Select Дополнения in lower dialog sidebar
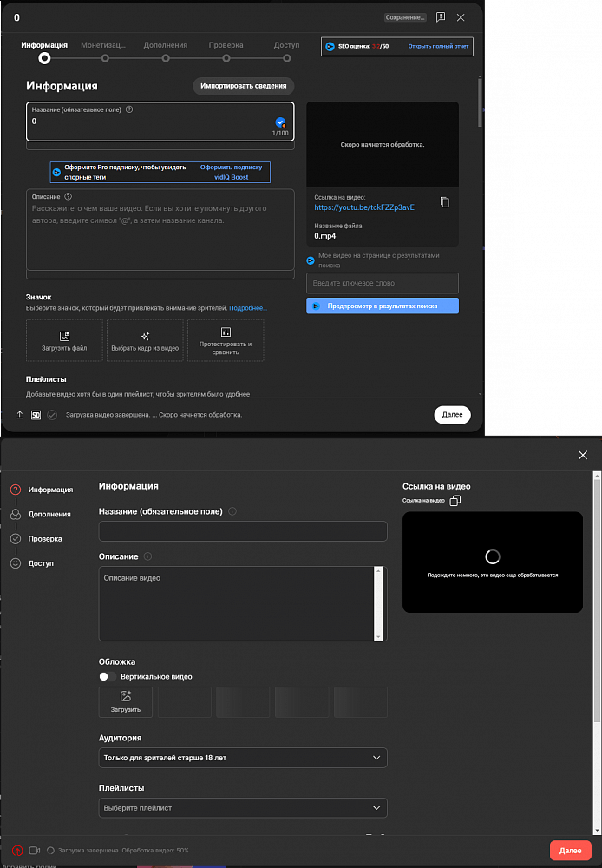 click(41, 514)
